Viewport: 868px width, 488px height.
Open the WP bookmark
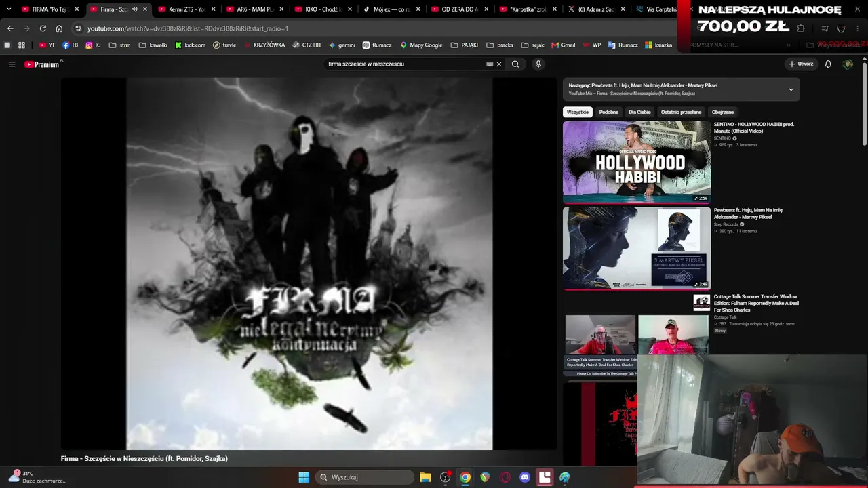pyautogui.click(x=592, y=45)
